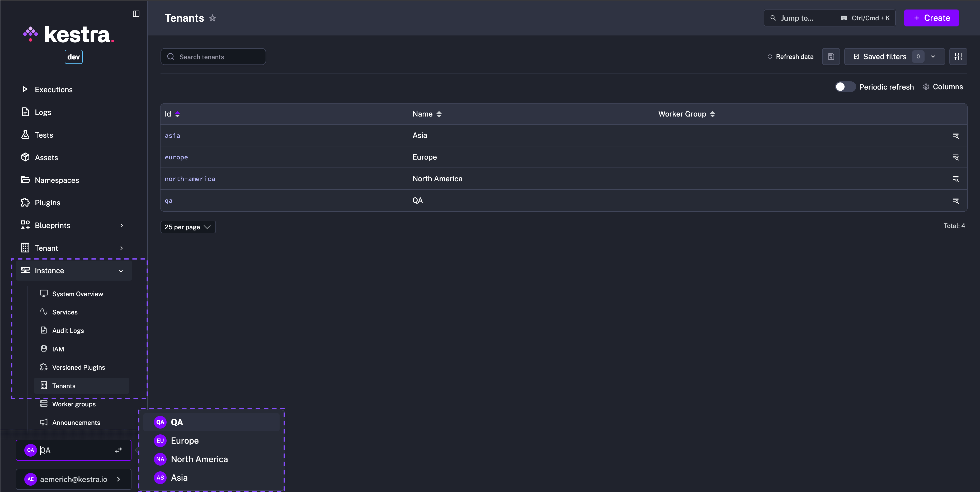Image resolution: width=980 pixels, height=492 pixels.
Task: Open the 25 per page dropdown
Action: 187,227
